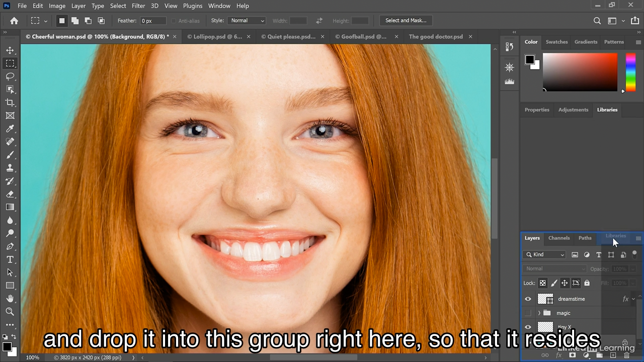Open the Style dropdown set to Normal
Viewport: 644px width, 362px height.
247,21
